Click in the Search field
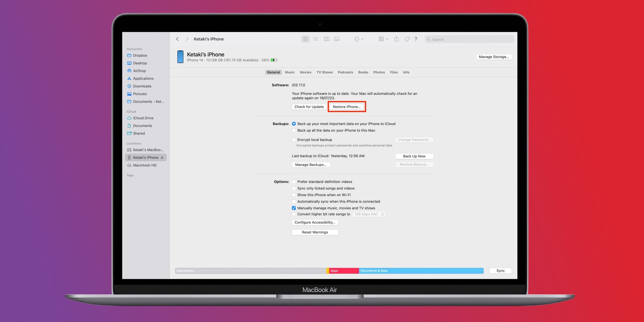Image resolution: width=644 pixels, height=322 pixels. click(x=469, y=39)
